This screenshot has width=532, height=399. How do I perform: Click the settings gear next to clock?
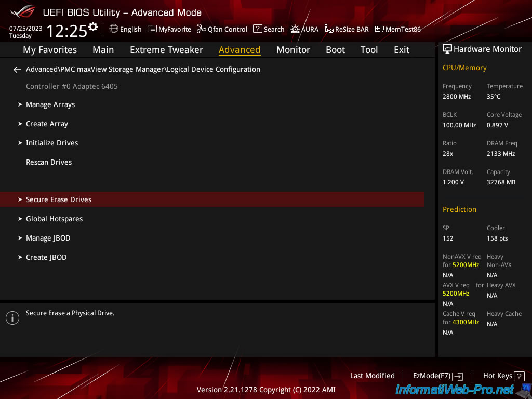93,26
